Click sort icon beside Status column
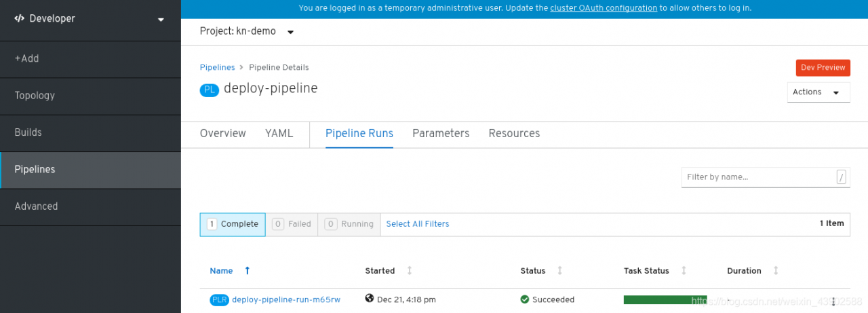Viewport: 868px width, 313px height. 559,271
